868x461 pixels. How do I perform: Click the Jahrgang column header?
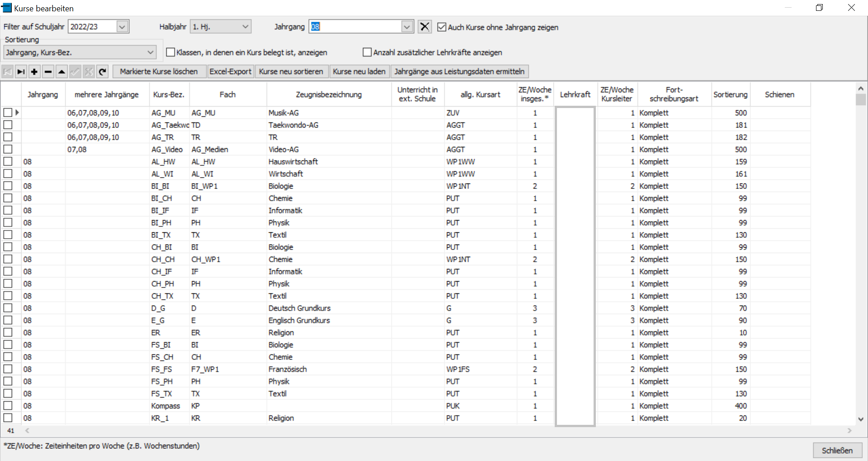tap(43, 94)
